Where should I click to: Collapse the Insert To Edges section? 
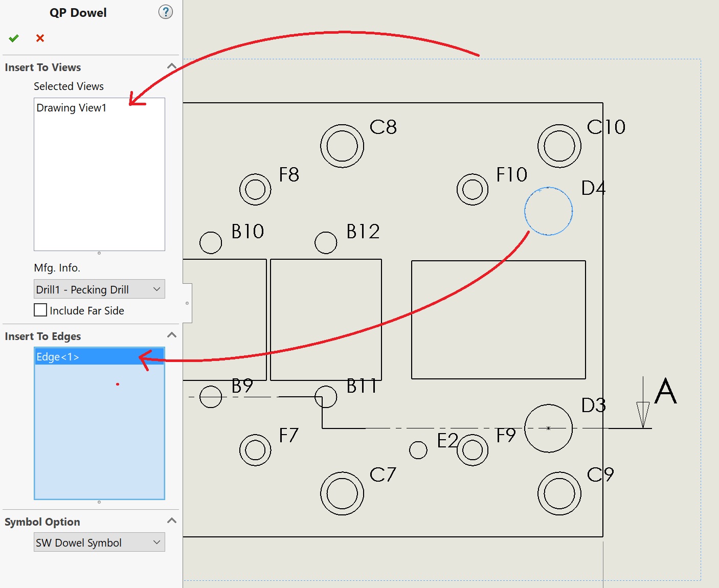click(172, 335)
